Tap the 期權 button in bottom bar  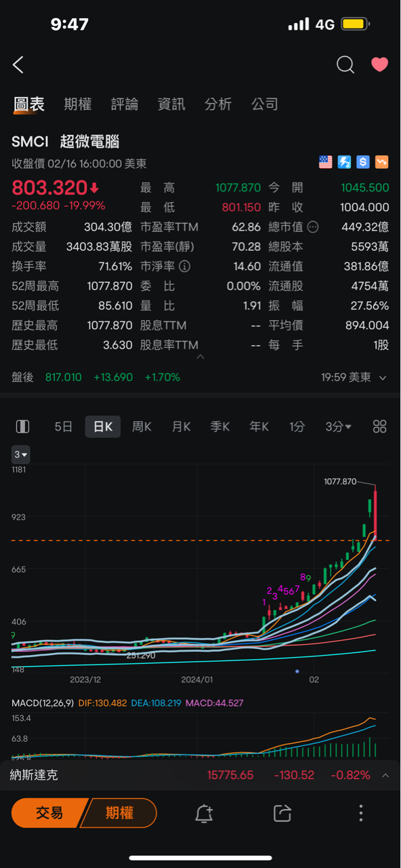119,812
